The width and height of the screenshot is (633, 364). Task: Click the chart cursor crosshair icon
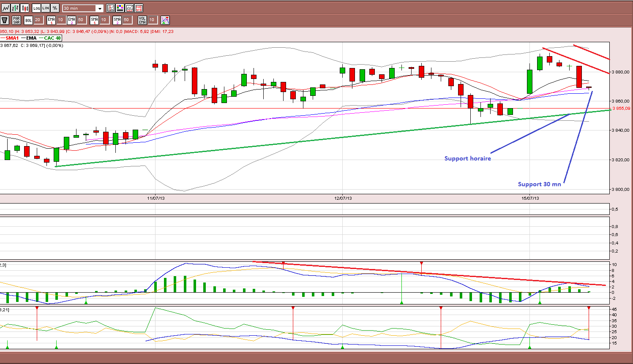tap(111, 8)
